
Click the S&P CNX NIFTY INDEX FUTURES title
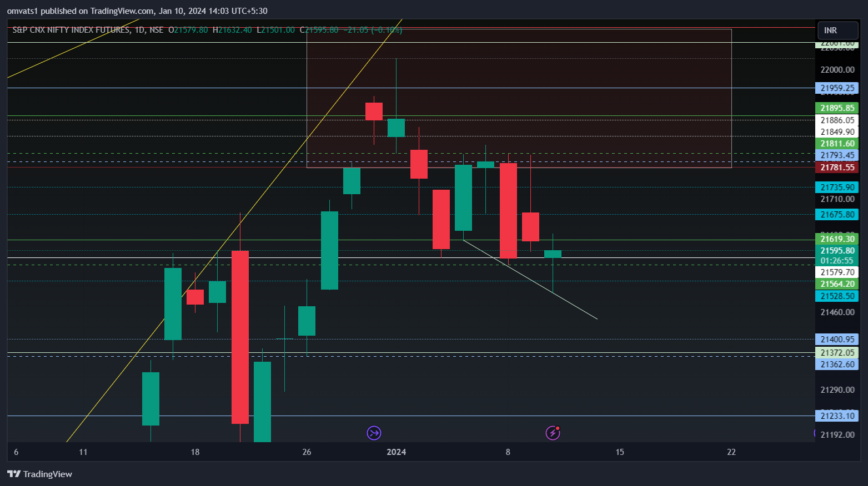[x=71, y=30]
